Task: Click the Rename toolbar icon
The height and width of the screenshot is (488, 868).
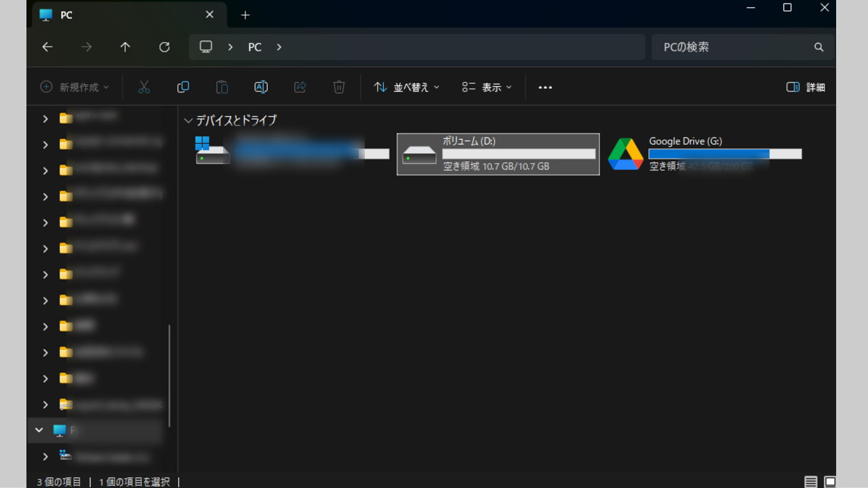Action: (x=261, y=87)
